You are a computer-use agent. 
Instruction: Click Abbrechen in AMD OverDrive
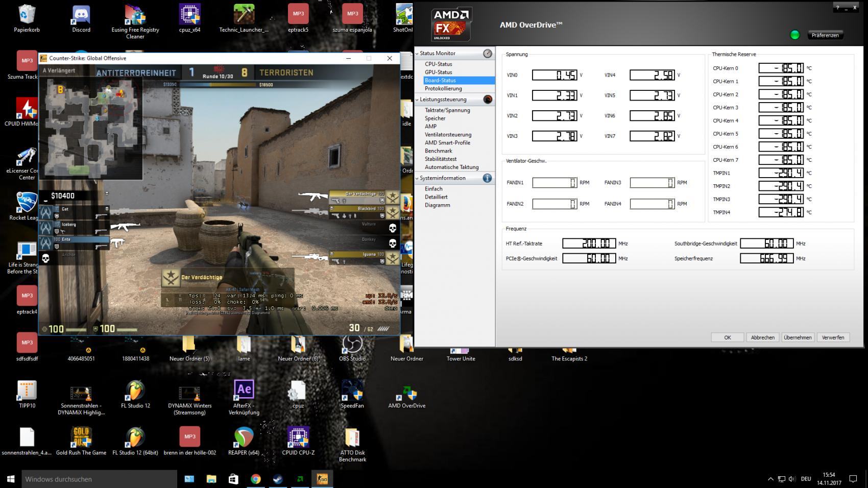762,337
